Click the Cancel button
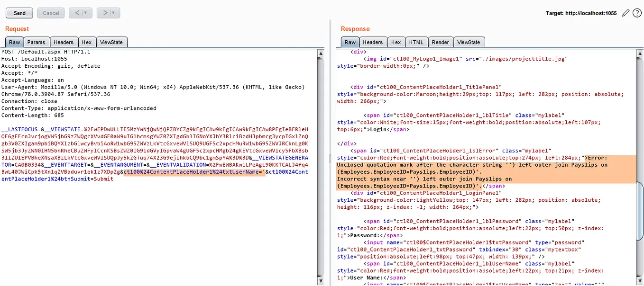Screen dimensions: 644x286 [51, 13]
